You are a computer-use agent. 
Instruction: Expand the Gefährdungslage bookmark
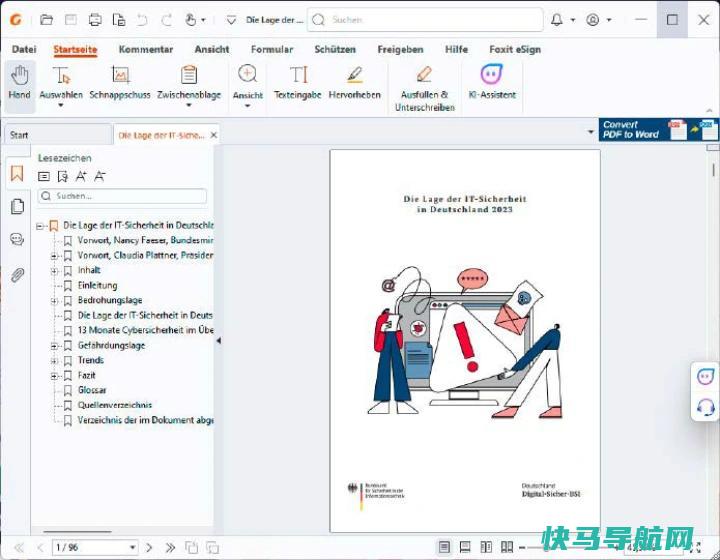point(54,346)
